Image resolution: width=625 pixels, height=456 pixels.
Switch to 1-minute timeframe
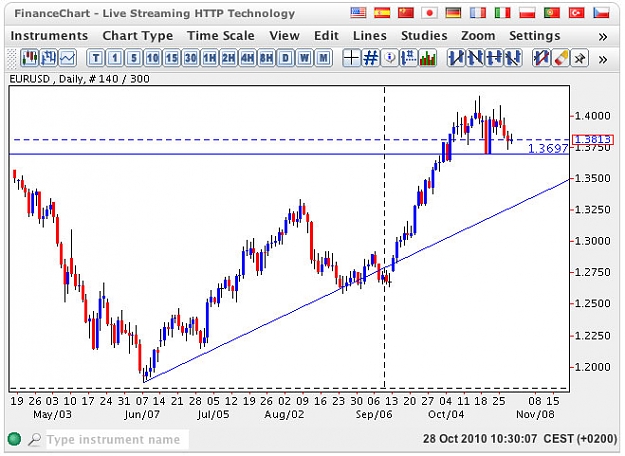point(115,58)
